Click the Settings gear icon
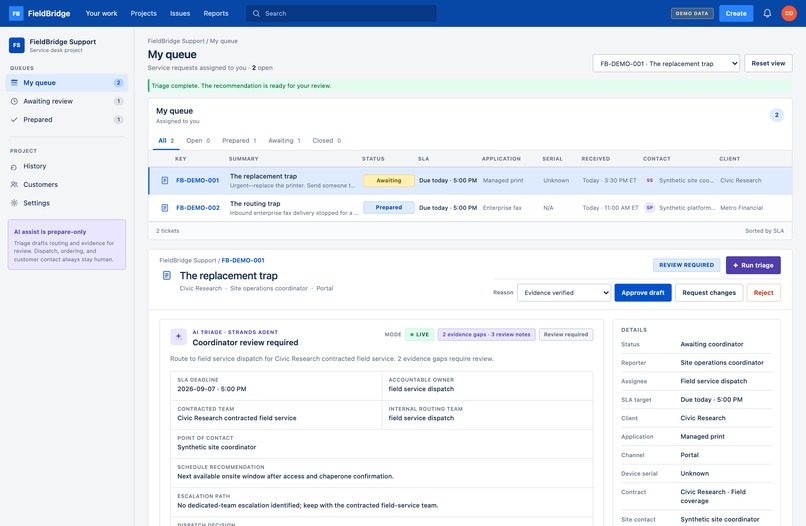Viewport: 806px width, 526px height. (14, 203)
